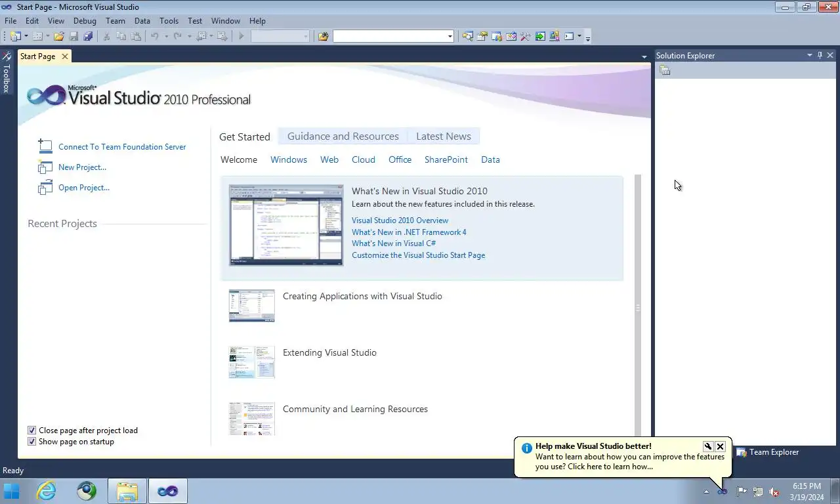Open the Properties Window toolbar icon
Viewport: 840px width, 504px height.
482,37
